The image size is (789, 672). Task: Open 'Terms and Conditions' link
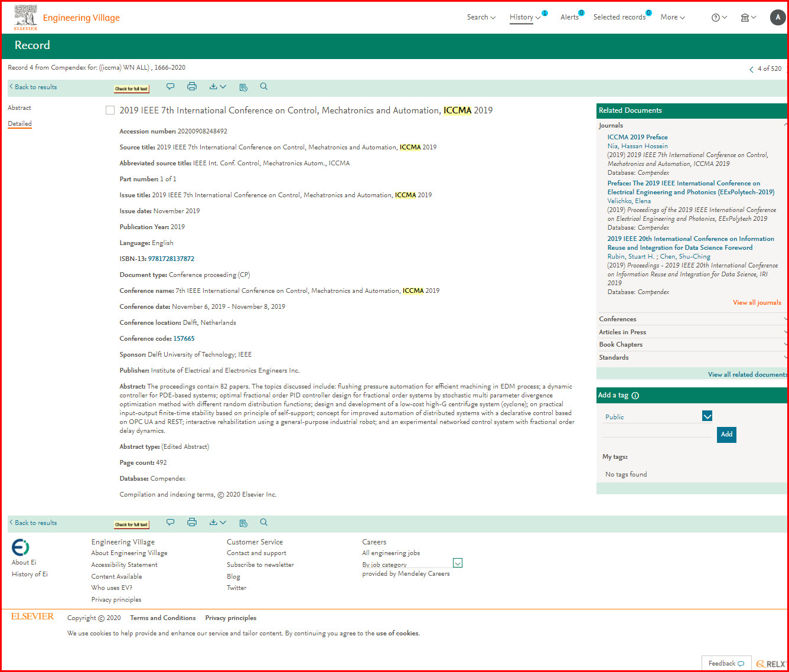click(163, 618)
